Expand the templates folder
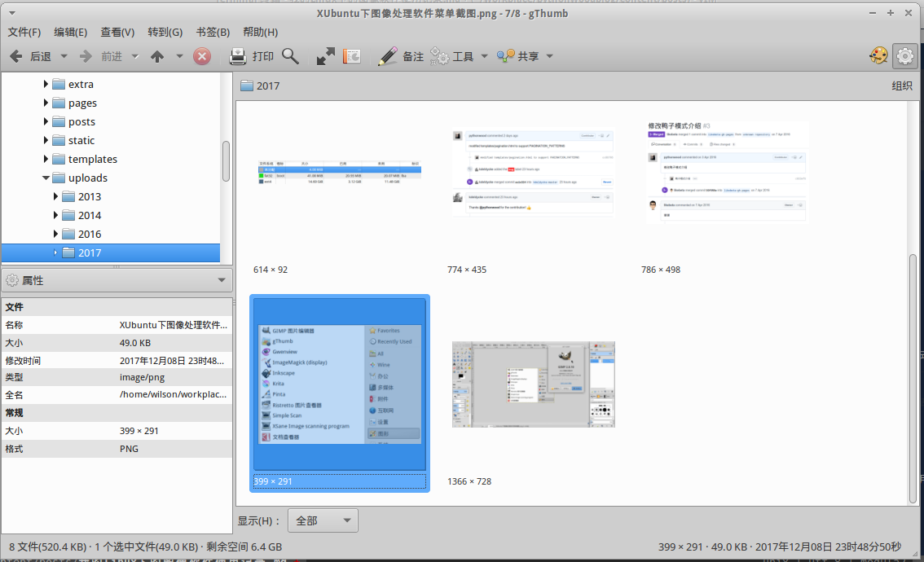924x562 pixels. (46, 159)
